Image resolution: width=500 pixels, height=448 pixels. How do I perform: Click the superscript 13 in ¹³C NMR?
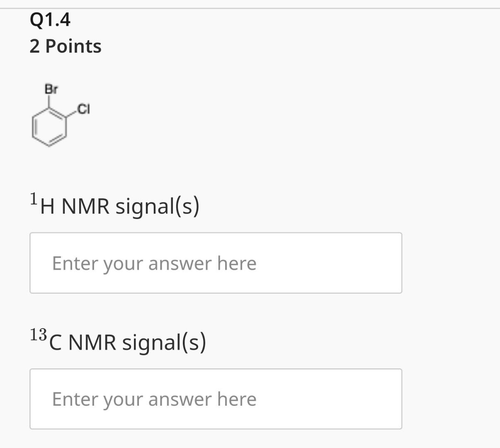click(38, 335)
